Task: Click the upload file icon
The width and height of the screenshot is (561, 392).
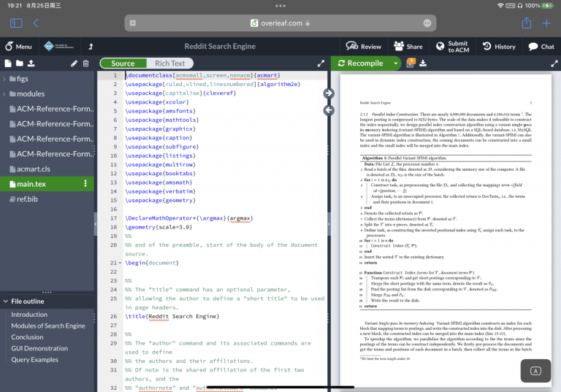Action: tap(32, 64)
